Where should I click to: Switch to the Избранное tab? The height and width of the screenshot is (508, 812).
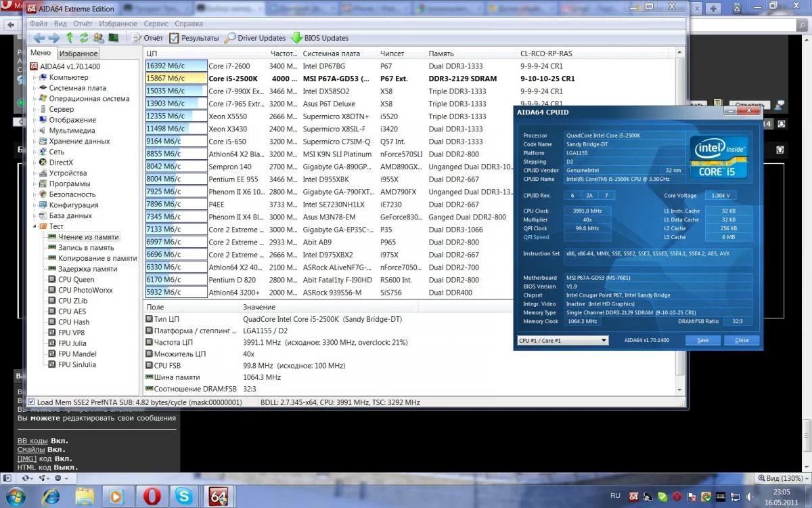[x=78, y=54]
